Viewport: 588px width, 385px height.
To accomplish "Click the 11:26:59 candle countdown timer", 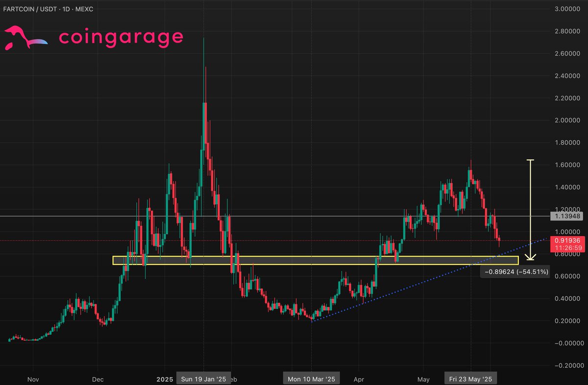I will [568, 247].
